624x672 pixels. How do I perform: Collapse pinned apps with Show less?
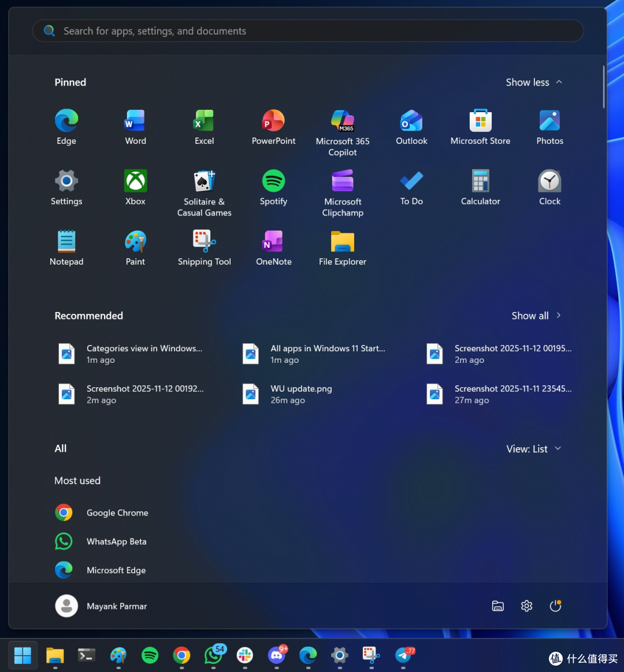click(x=534, y=82)
